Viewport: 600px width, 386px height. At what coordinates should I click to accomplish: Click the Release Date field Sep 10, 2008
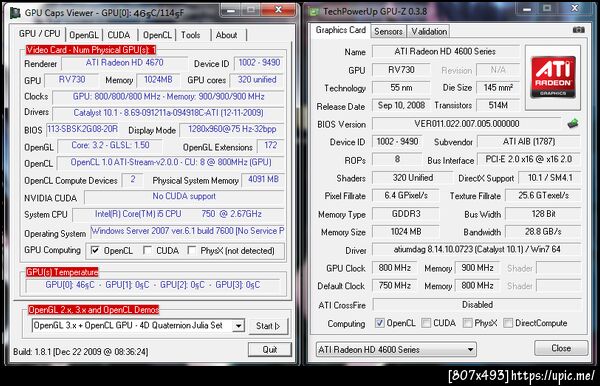[401, 105]
